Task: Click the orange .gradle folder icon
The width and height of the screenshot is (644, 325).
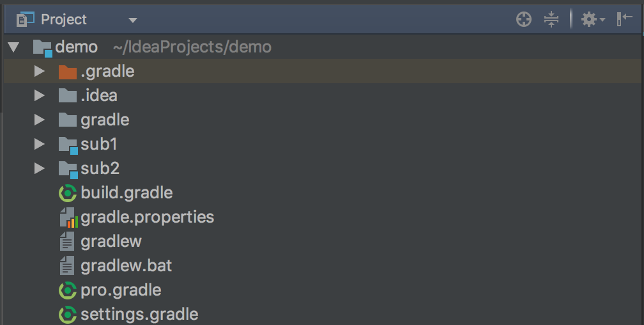Action: tap(67, 72)
